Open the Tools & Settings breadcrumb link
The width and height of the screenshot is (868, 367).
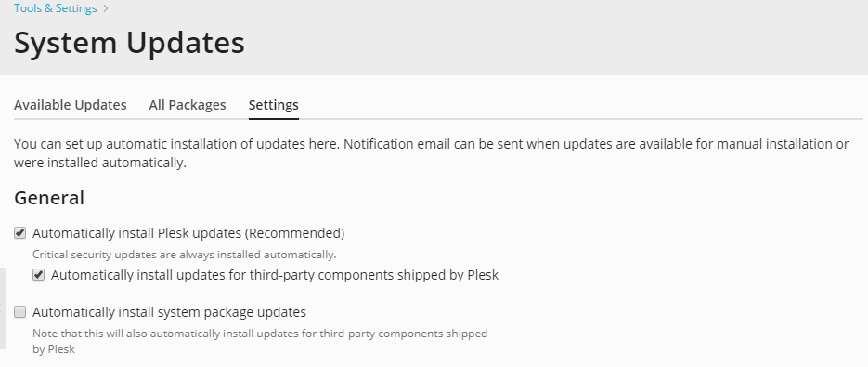pyautogui.click(x=56, y=8)
